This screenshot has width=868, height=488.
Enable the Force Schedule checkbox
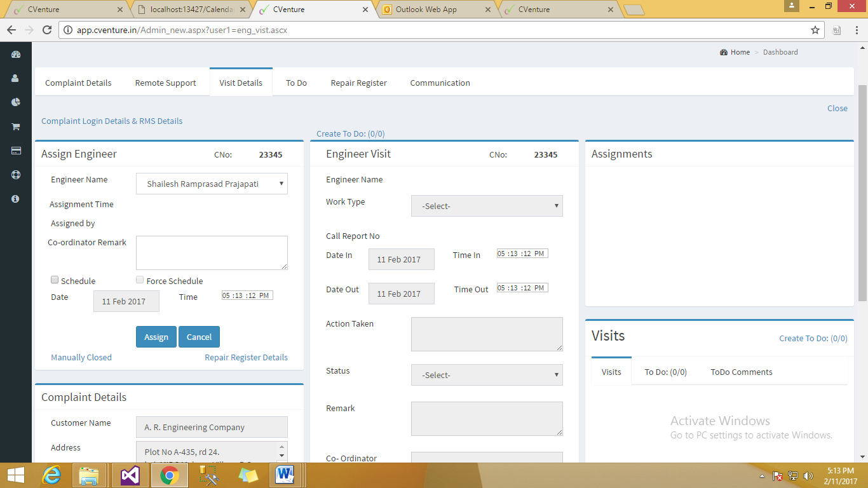coord(140,280)
